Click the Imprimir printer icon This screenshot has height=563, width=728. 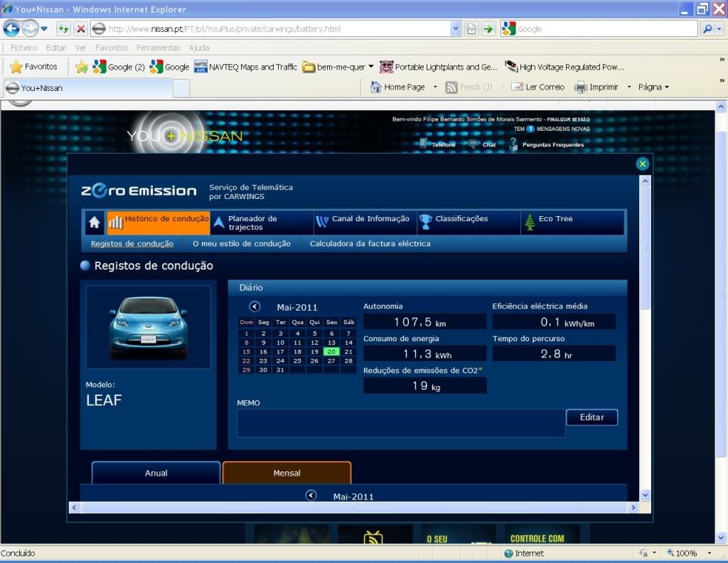point(581,87)
